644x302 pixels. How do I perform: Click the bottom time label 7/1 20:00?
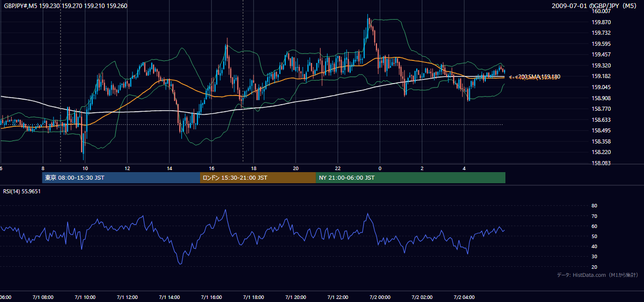pos(295,297)
